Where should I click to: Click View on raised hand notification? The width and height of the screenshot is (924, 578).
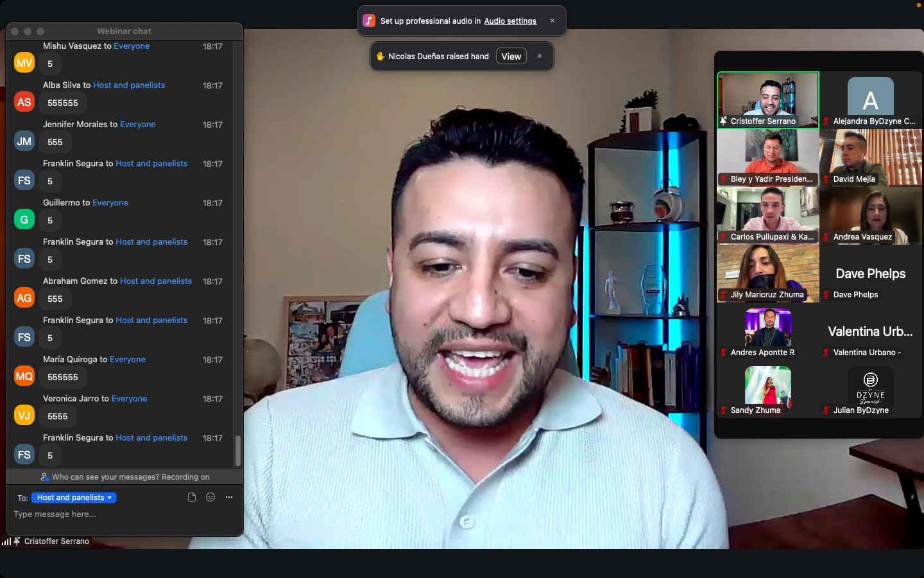511,57
